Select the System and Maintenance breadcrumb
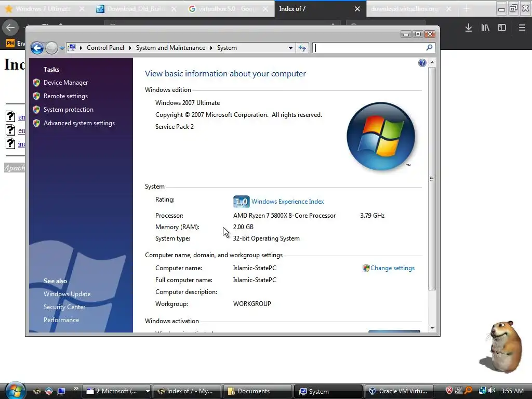532x399 pixels. click(x=170, y=48)
